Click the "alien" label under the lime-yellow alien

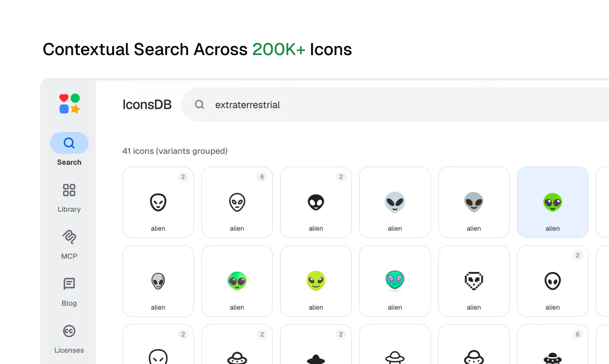click(x=316, y=307)
